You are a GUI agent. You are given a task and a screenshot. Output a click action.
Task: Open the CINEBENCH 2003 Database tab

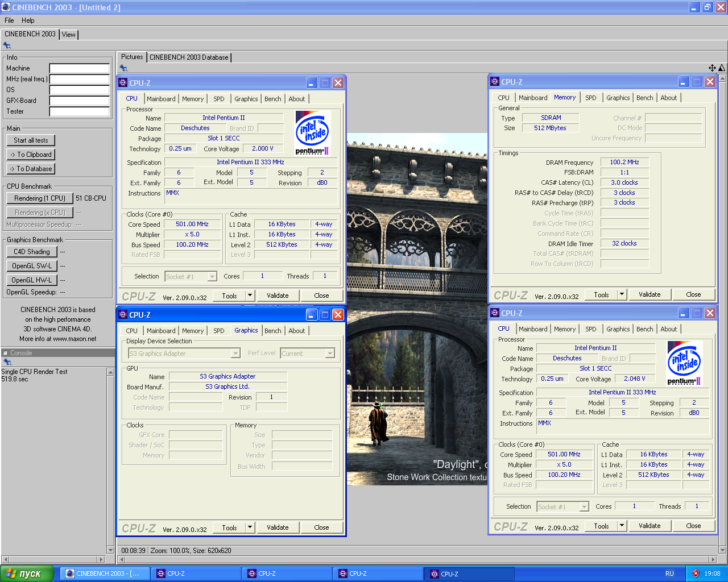189,57
